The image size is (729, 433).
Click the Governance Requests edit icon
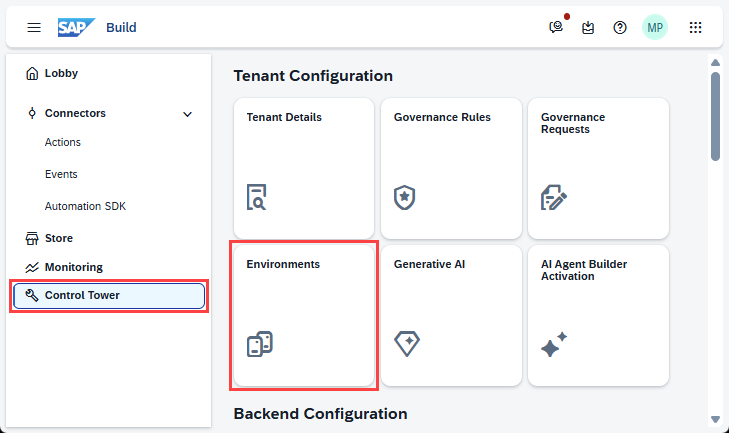tap(554, 198)
